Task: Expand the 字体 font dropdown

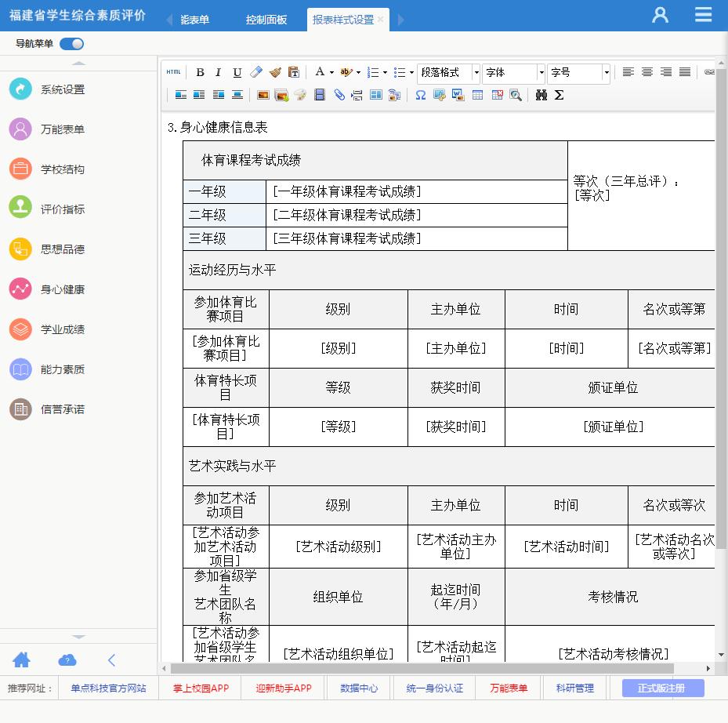Action: tap(513, 72)
